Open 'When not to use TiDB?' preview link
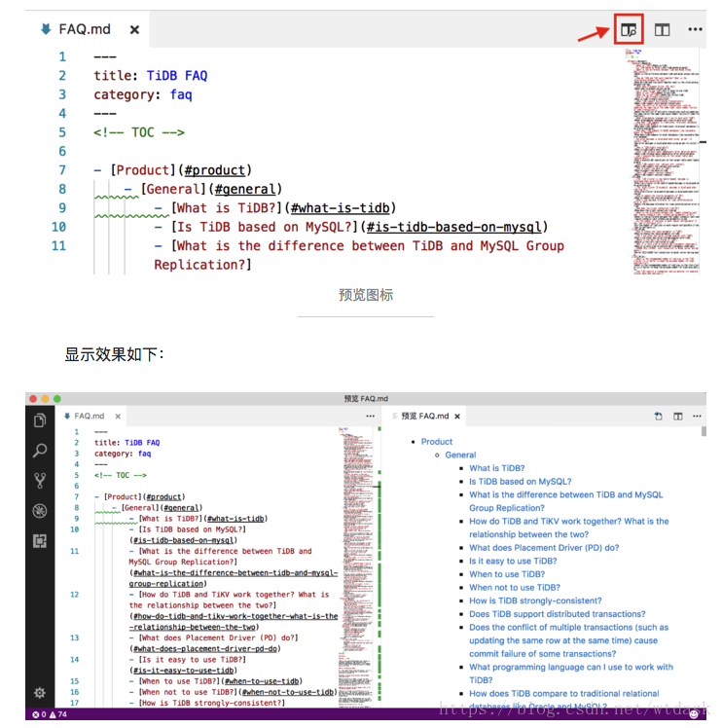The width and height of the screenshot is (722, 728). tap(515, 587)
